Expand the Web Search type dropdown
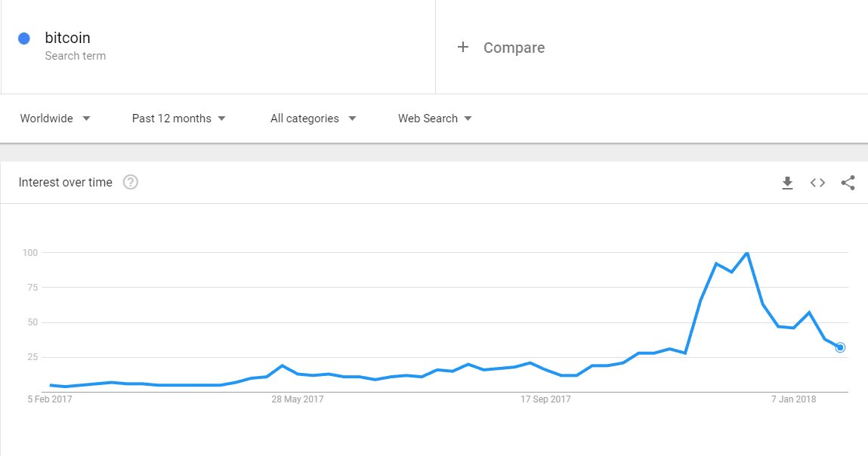 (434, 119)
